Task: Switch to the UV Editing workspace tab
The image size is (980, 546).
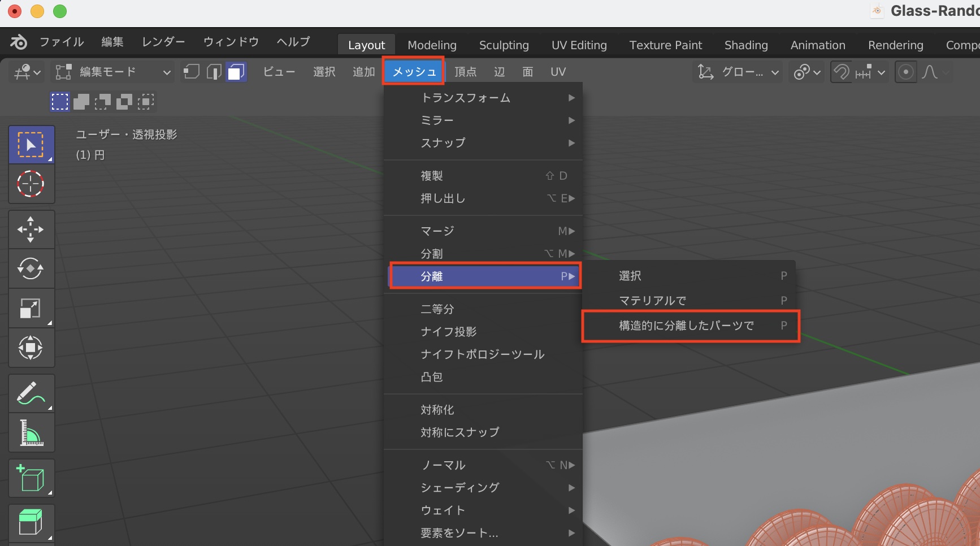Action: (579, 45)
